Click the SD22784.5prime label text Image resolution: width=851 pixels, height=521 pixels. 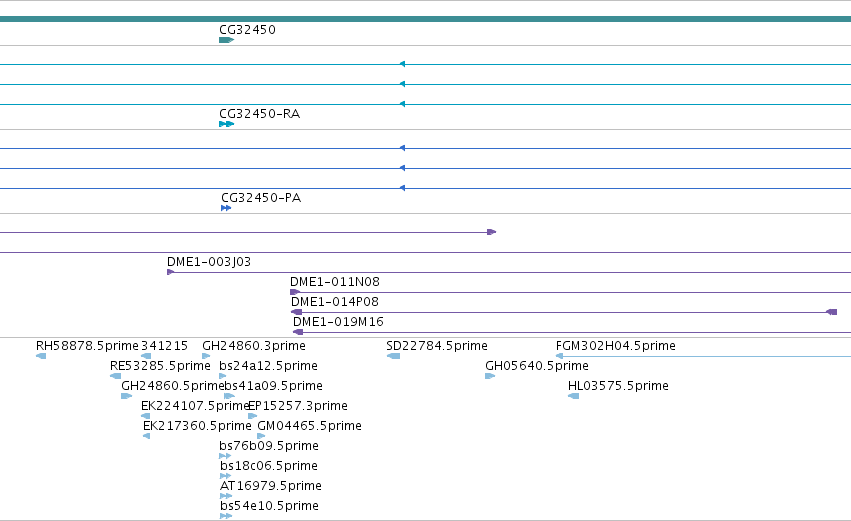pos(437,346)
